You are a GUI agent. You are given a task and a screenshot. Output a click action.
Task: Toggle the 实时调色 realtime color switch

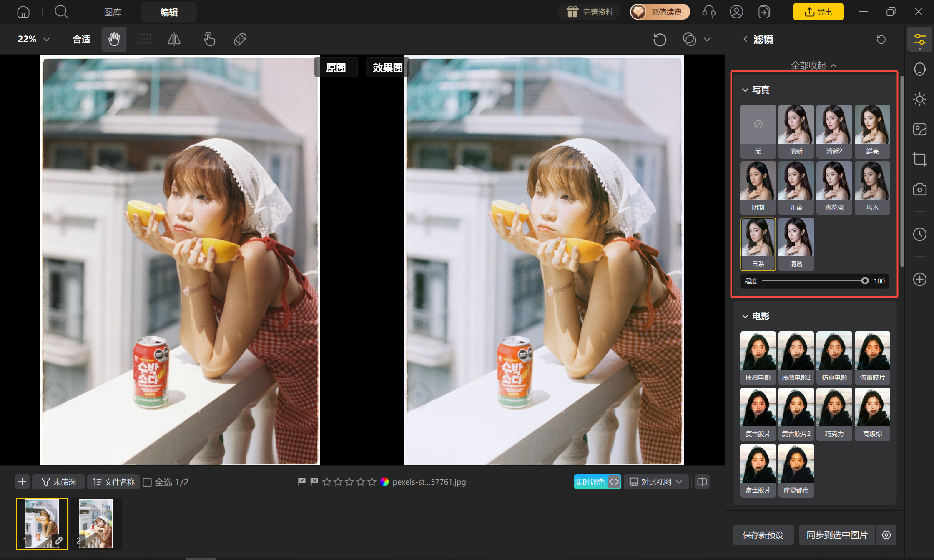[x=597, y=482]
